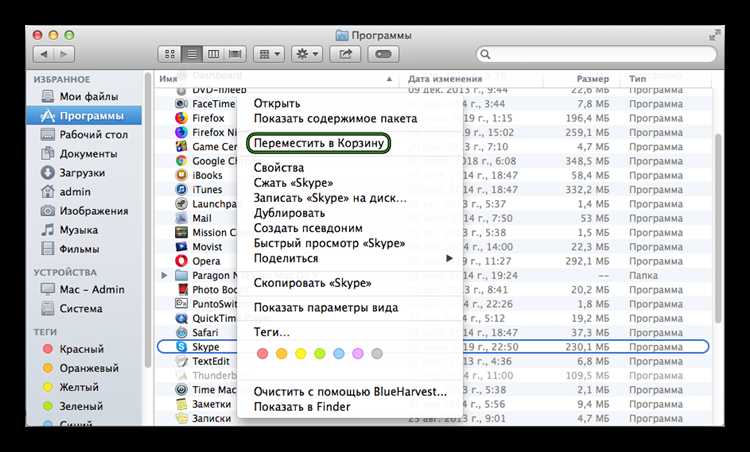
Task: Apply the yellow tag dot in menu
Action: [x=300, y=353]
